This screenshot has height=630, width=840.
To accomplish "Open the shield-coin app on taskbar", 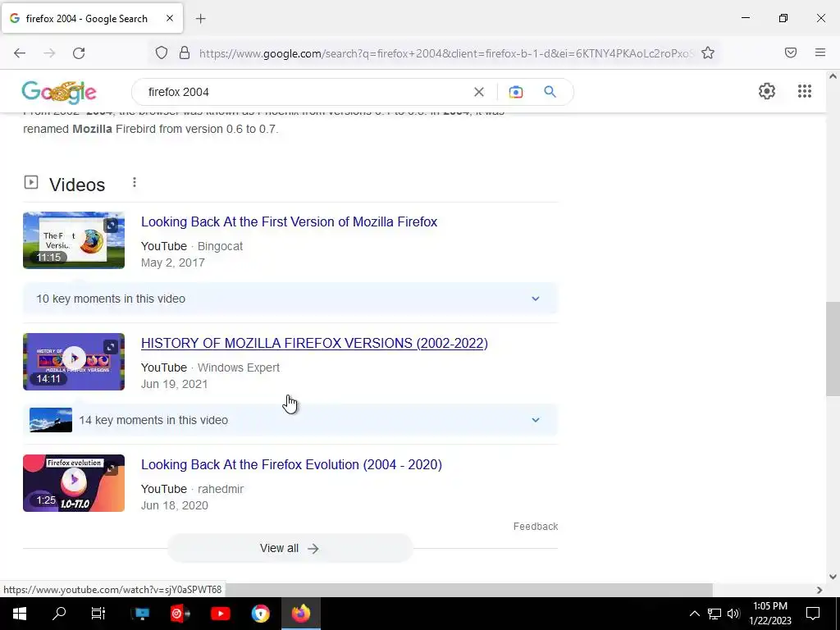I will click(x=260, y=614).
